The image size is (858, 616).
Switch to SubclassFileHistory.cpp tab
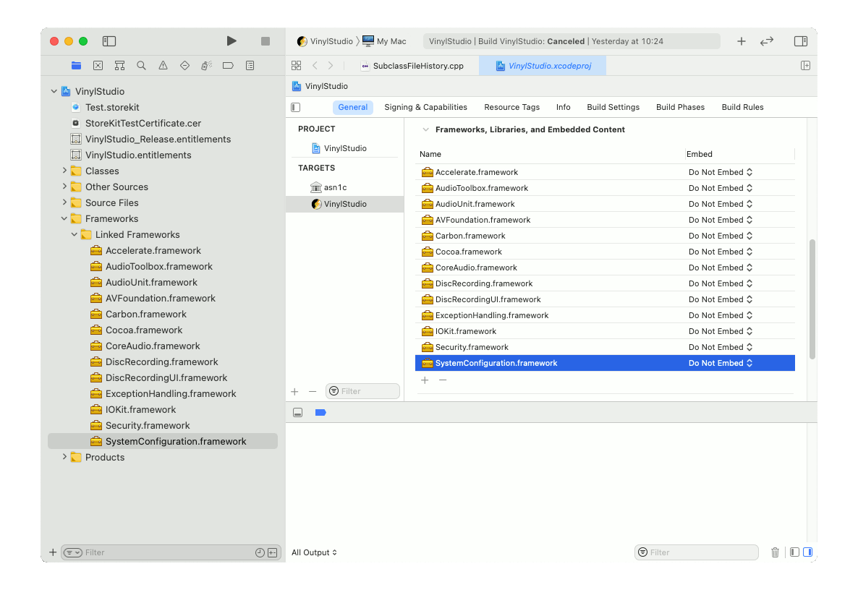coord(412,66)
